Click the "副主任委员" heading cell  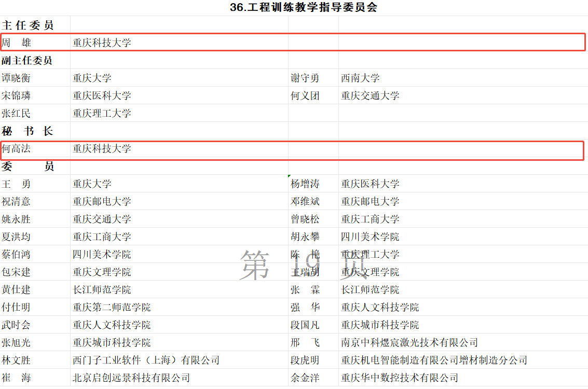click(27, 61)
